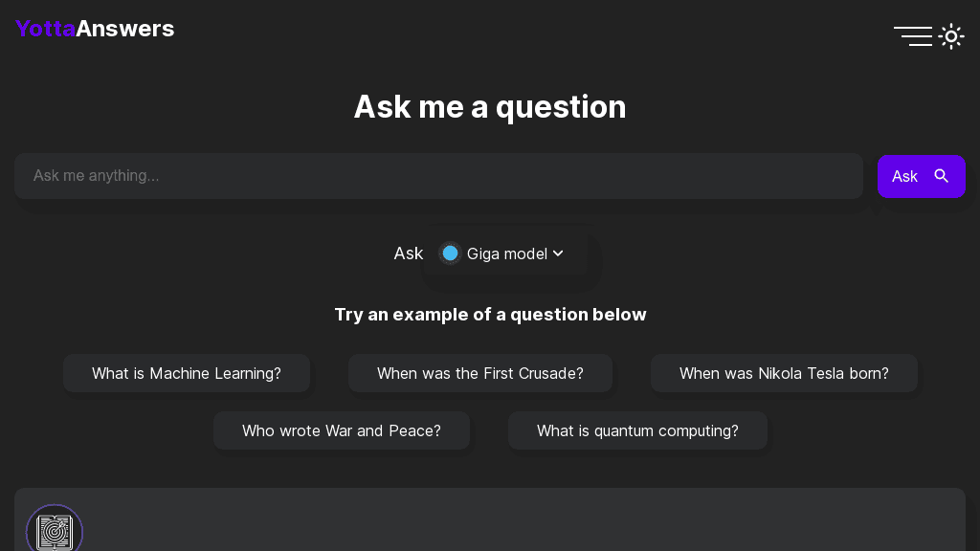Switch to light theme with the sun icon
The height and width of the screenshot is (551, 980).
pos(951,35)
